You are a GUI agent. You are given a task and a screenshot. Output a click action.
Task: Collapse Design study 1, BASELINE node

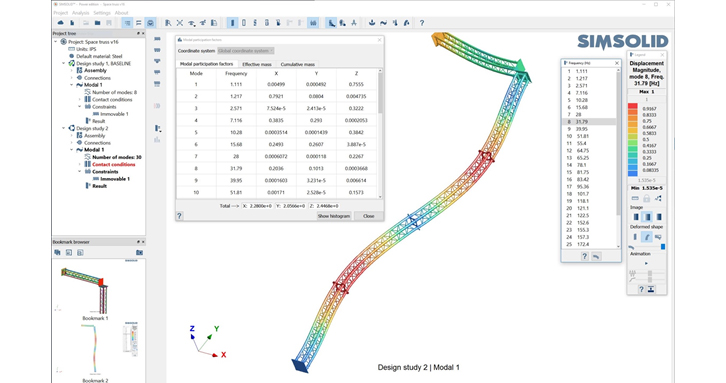tap(64, 63)
